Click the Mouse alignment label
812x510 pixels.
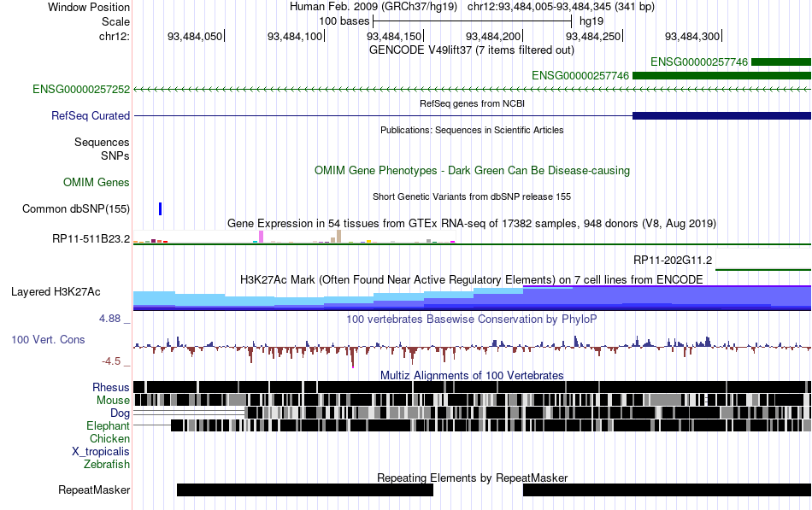coord(113,401)
